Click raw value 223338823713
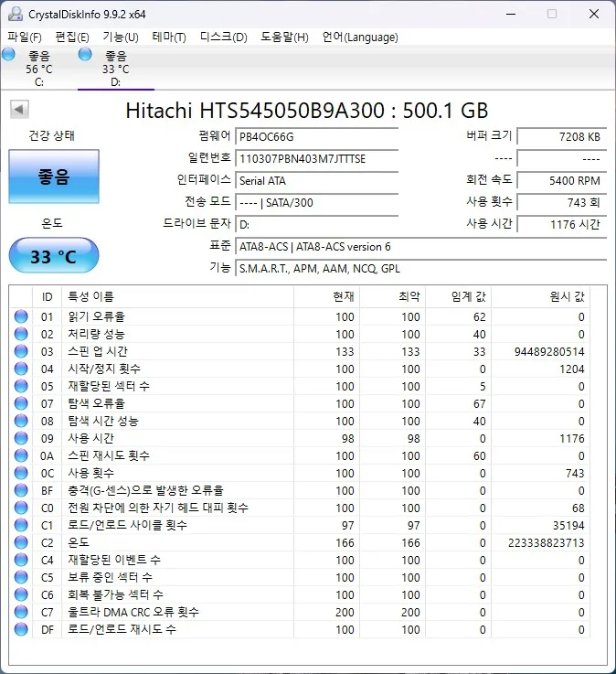 coord(546,543)
